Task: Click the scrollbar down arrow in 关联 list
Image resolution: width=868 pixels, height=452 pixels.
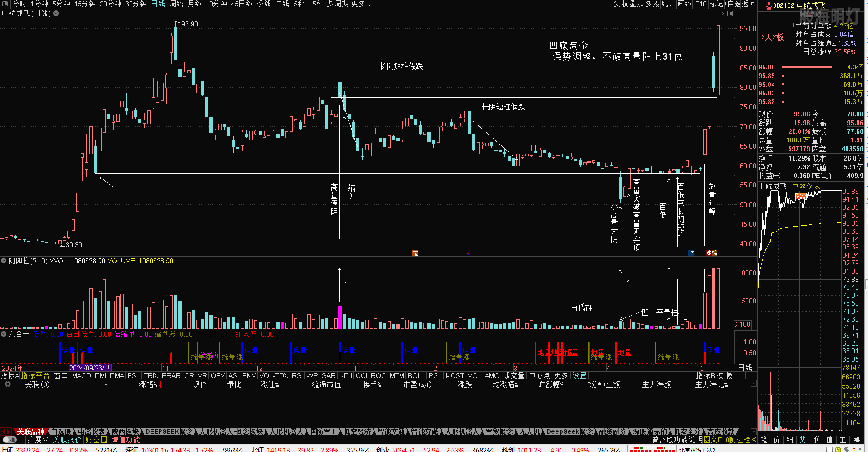Action: click(754, 431)
